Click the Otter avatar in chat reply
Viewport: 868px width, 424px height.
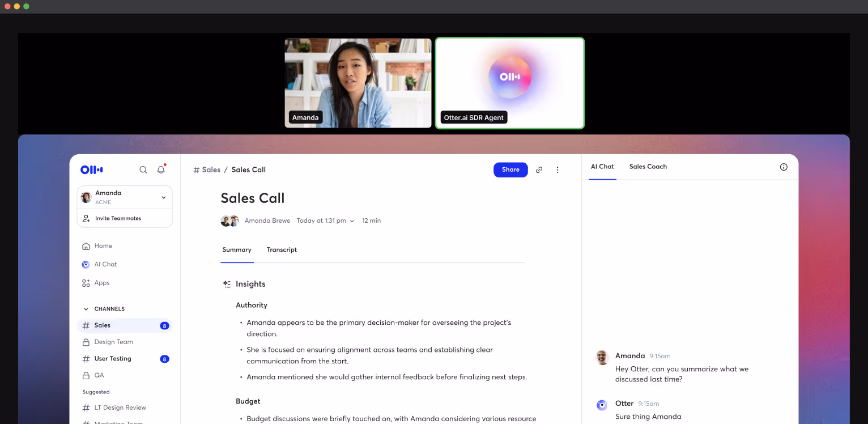(x=602, y=405)
